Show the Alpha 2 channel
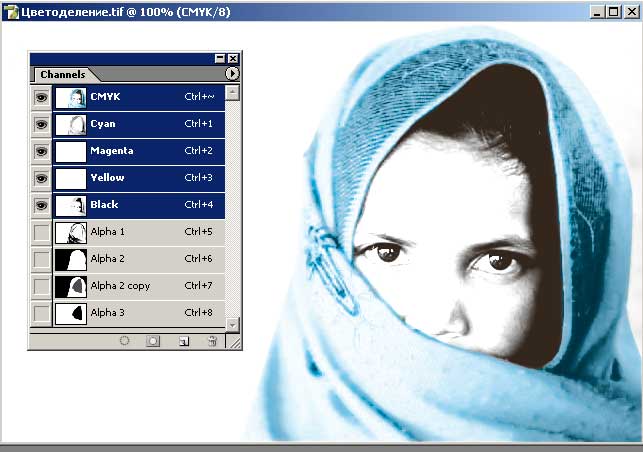Screen dimensions: 643x452 coord(41,260)
